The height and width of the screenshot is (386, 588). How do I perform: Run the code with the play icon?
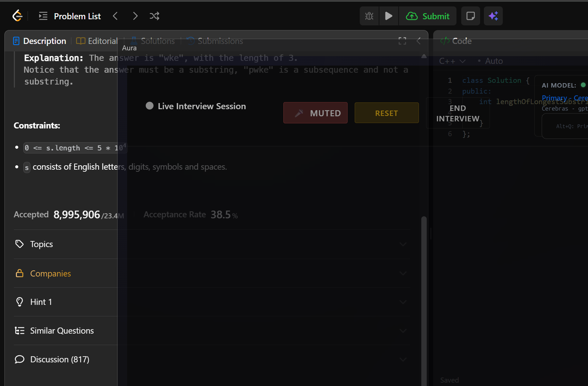(389, 16)
